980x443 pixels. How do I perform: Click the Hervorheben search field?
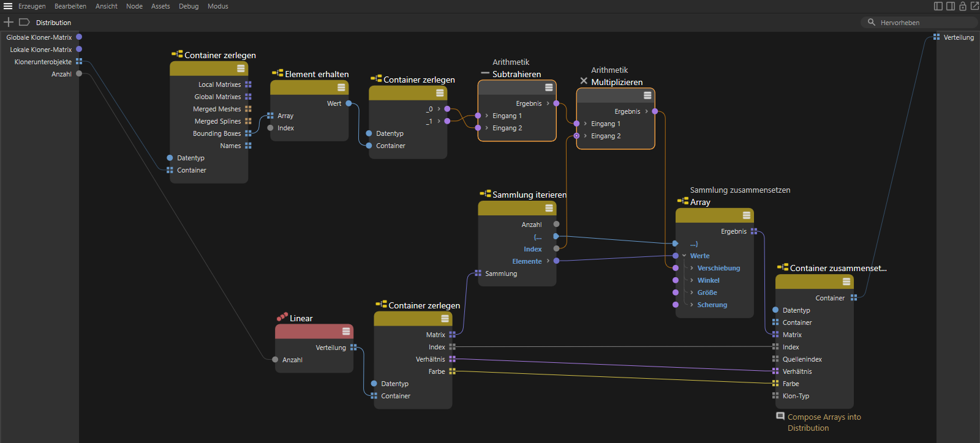point(919,23)
